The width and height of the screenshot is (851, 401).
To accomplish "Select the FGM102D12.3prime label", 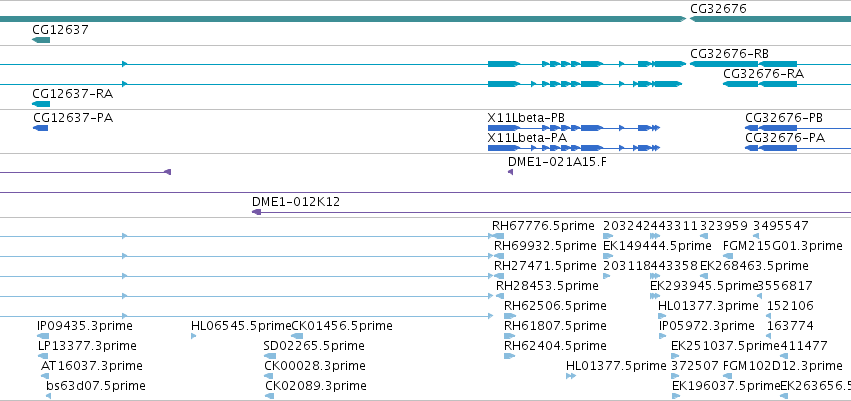I will click(x=783, y=366).
